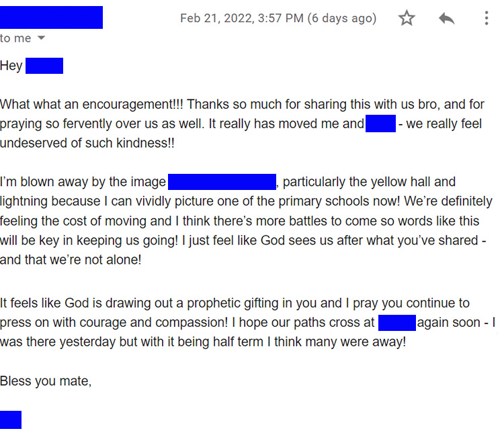Open the three-dot More options menu

(486, 18)
